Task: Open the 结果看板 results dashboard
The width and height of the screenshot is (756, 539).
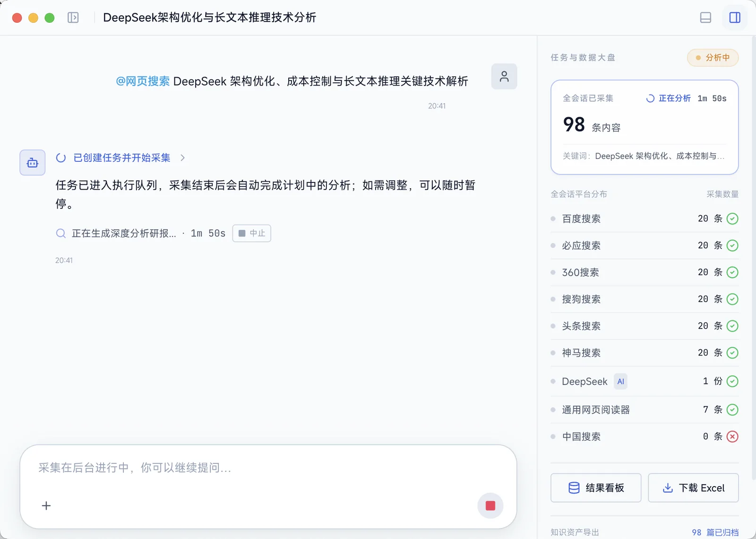Action: [596, 488]
